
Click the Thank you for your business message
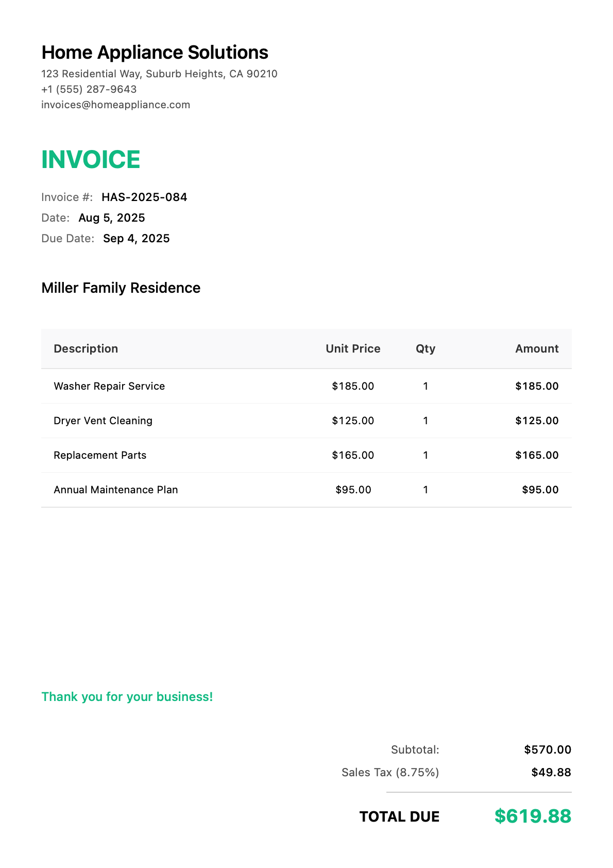coord(127,697)
